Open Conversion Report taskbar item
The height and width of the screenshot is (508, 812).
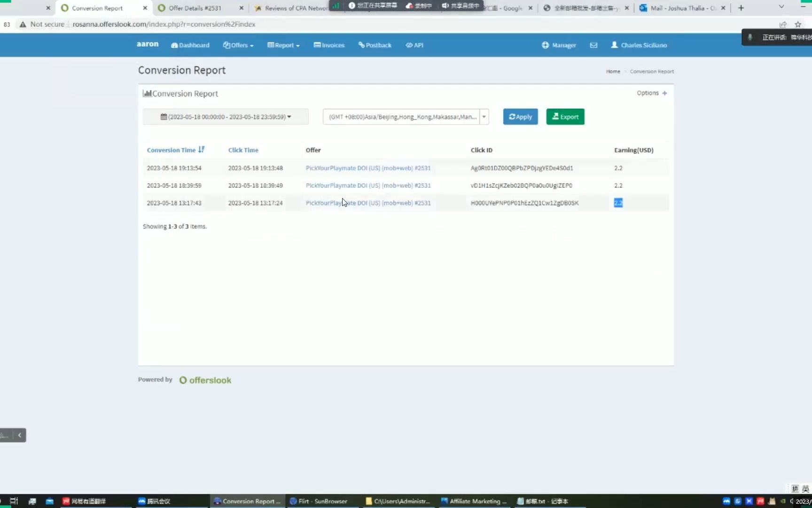pyautogui.click(x=247, y=501)
